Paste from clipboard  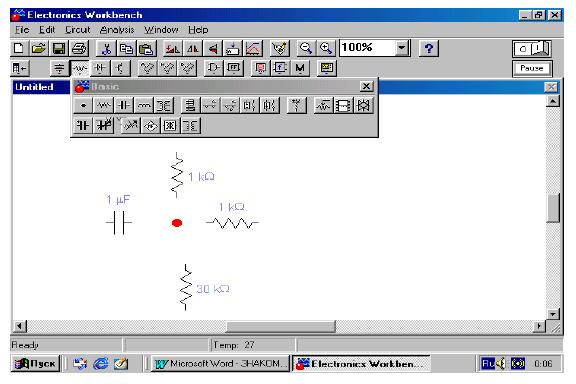click(147, 48)
